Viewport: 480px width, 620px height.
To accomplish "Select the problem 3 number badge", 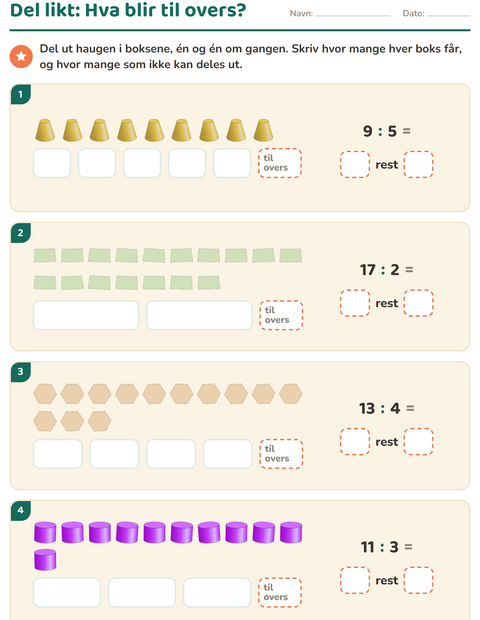I will (x=21, y=372).
